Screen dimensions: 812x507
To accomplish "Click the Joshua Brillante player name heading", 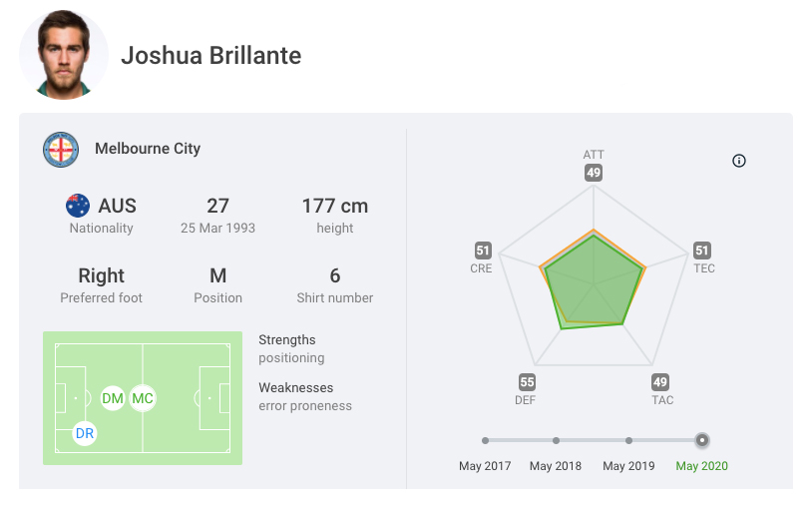I will (210, 55).
